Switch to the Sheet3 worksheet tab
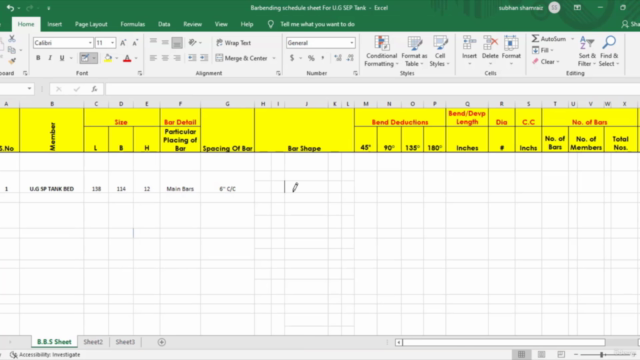The width and height of the screenshot is (640, 360). [x=125, y=342]
